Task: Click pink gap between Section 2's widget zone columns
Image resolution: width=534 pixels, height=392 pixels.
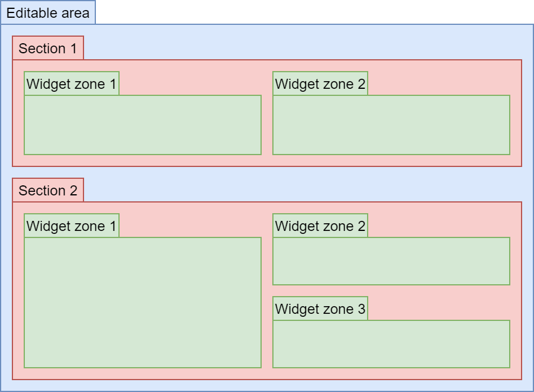Action: tap(267, 303)
